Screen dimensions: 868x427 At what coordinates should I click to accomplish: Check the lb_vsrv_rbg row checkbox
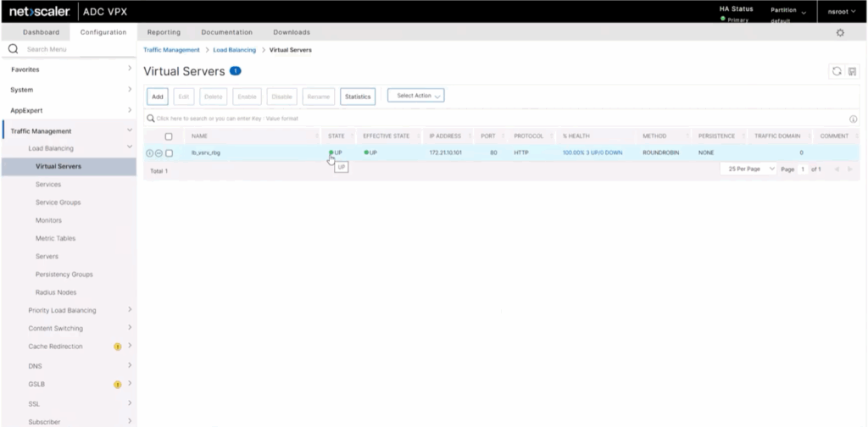pos(170,153)
